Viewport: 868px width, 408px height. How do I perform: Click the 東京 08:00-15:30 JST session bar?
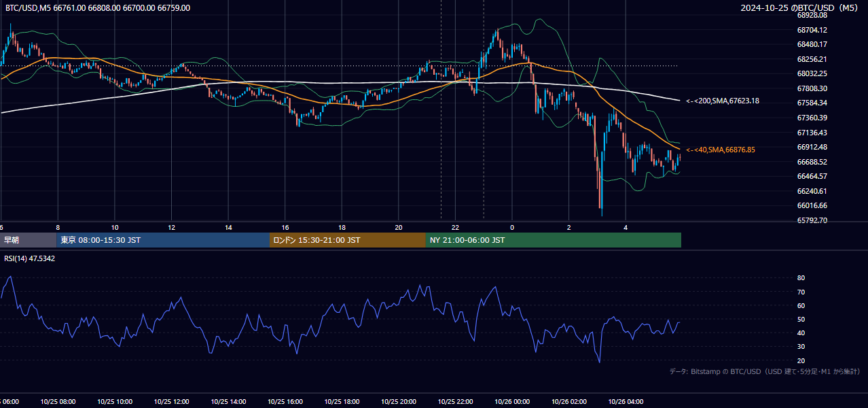163,240
